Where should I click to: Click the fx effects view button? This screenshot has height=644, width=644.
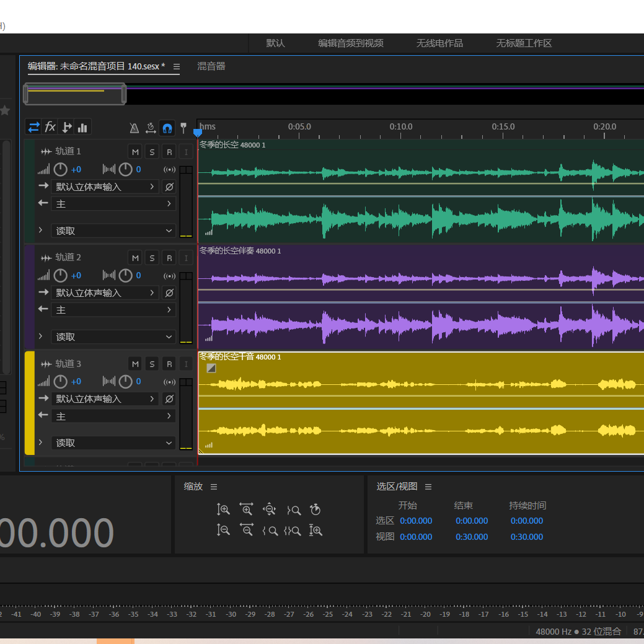(50, 127)
